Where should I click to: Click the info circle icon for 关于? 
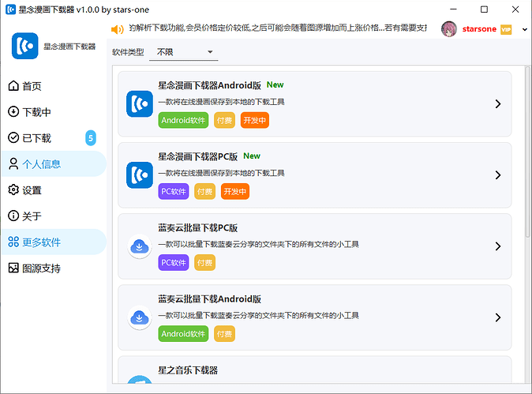pos(13,216)
